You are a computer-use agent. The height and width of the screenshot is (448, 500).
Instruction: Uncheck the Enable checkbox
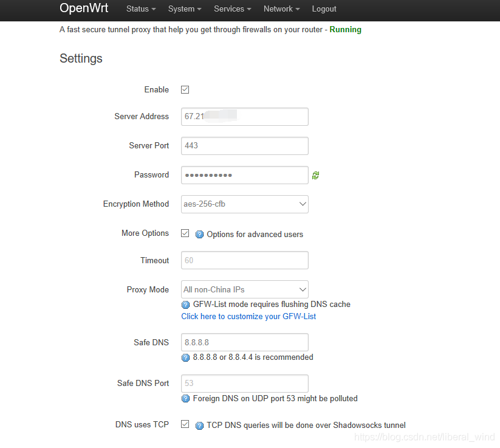[185, 90]
